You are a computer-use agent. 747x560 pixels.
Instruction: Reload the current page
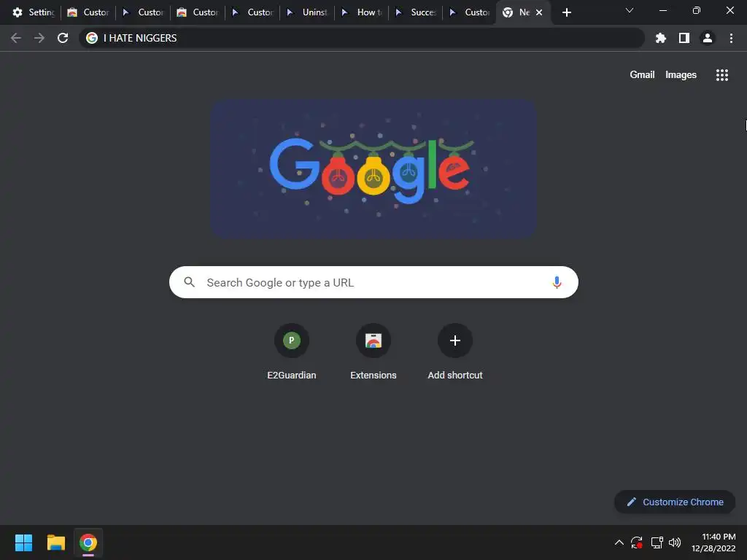(x=63, y=38)
